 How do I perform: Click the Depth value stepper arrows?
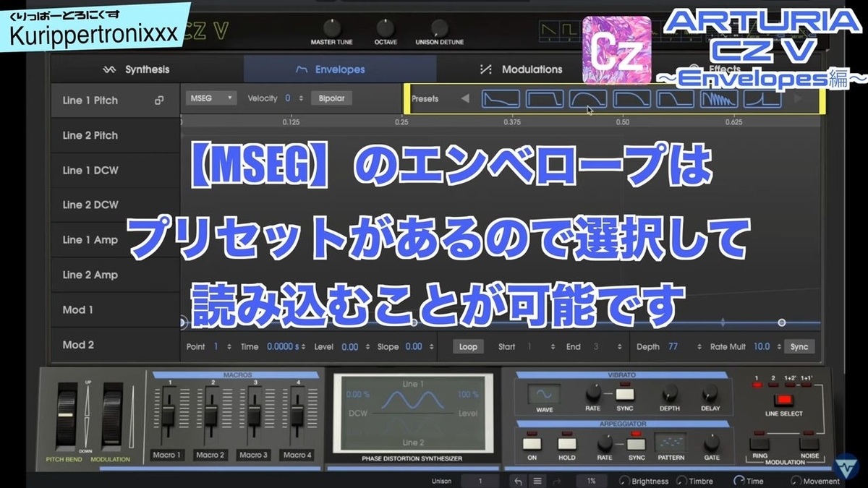698,347
